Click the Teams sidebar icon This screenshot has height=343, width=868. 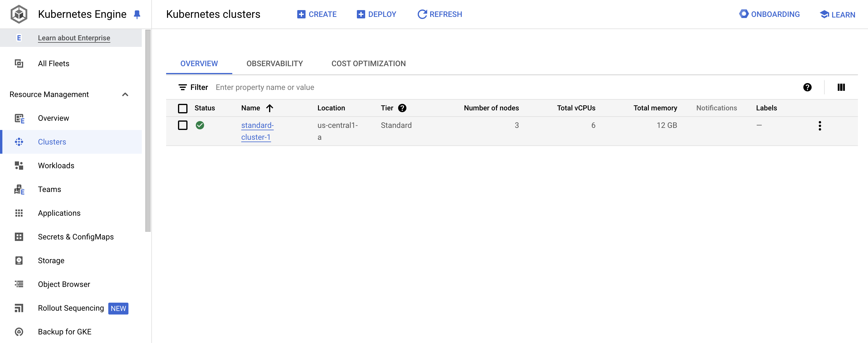tap(19, 189)
